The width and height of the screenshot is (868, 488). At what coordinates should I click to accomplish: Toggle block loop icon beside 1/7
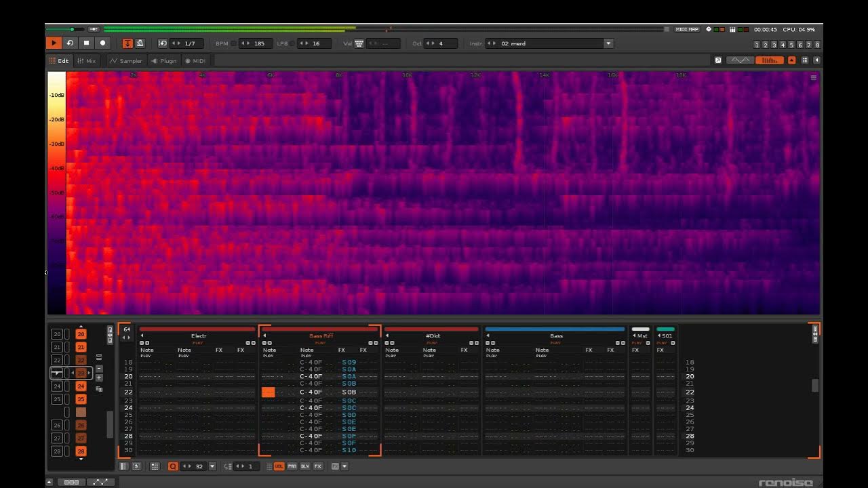click(163, 43)
